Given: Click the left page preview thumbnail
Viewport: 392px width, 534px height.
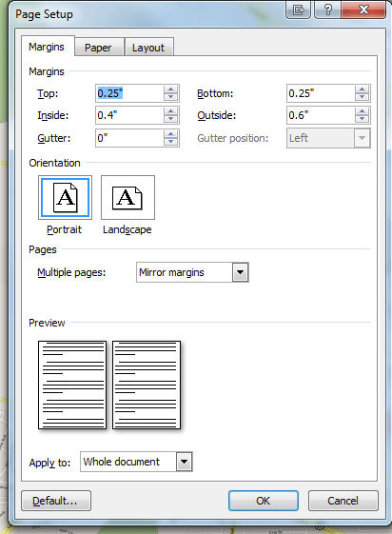Looking at the screenshot, I should pos(72,385).
